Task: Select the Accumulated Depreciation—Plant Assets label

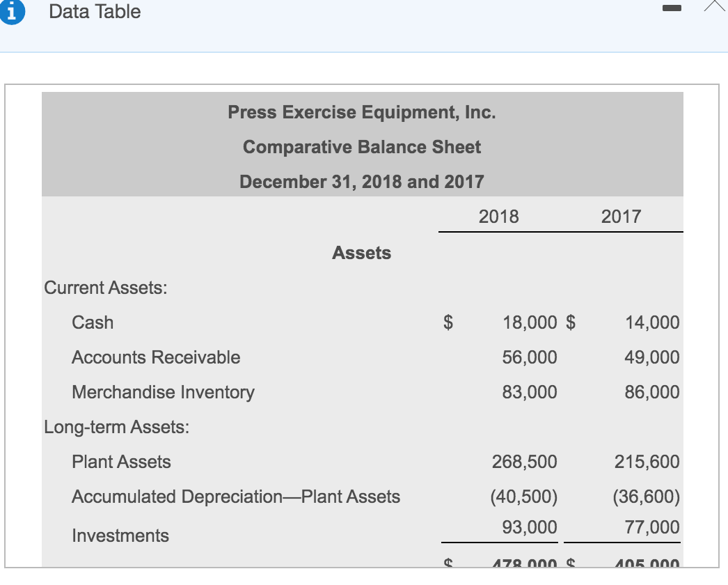Action: coord(236,497)
